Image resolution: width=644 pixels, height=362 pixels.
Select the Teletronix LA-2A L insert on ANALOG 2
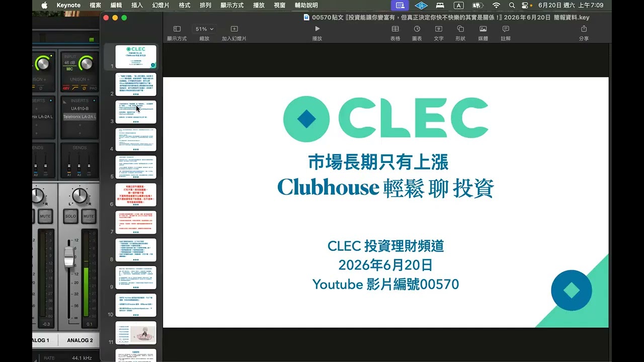(x=79, y=117)
